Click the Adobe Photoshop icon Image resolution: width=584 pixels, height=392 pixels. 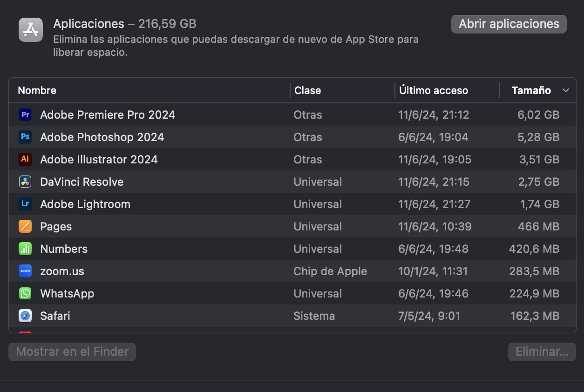coord(25,137)
